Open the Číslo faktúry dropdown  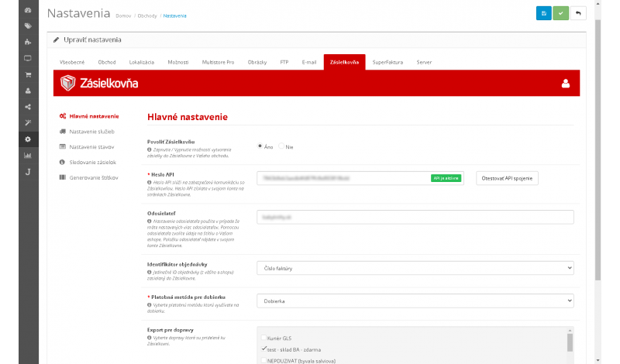pos(415,269)
